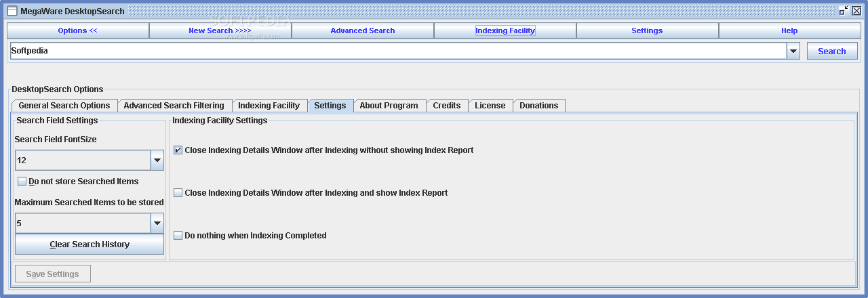The image size is (868, 298).
Task: Click the Search Field FontSize label
Action: coord(56,140)
